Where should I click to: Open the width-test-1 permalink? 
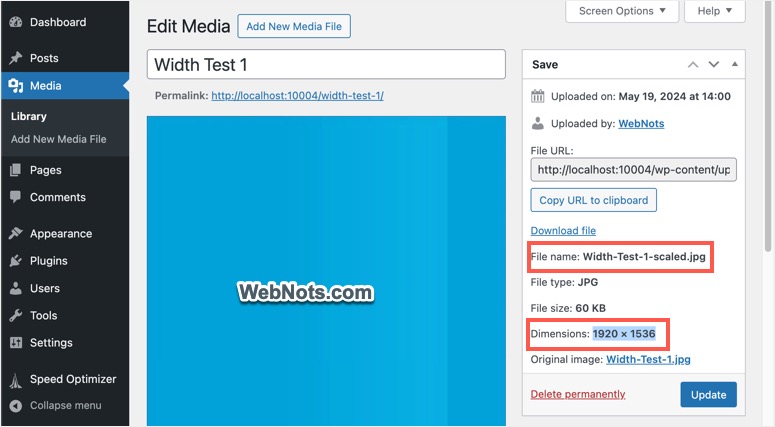click(x=298, y=95)
